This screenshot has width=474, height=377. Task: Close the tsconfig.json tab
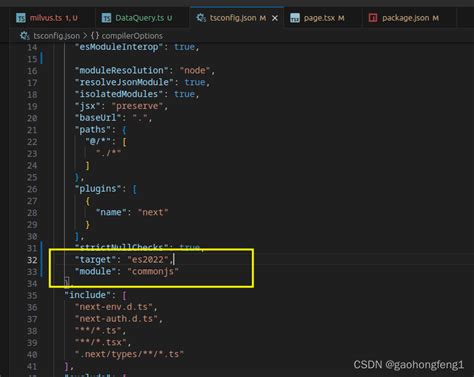coord(275,18)
